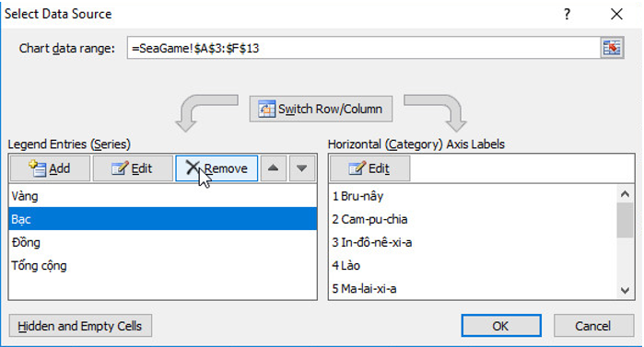Remove the selected Bạc series
644x347 pixels.
coord(217,168)
